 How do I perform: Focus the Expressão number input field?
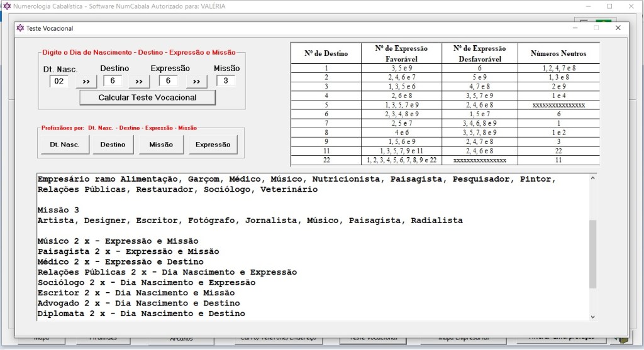(168, 81)
